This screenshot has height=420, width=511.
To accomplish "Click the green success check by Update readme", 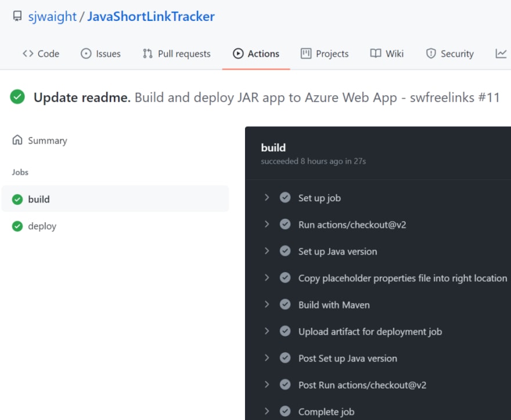I will pos(17,97).
